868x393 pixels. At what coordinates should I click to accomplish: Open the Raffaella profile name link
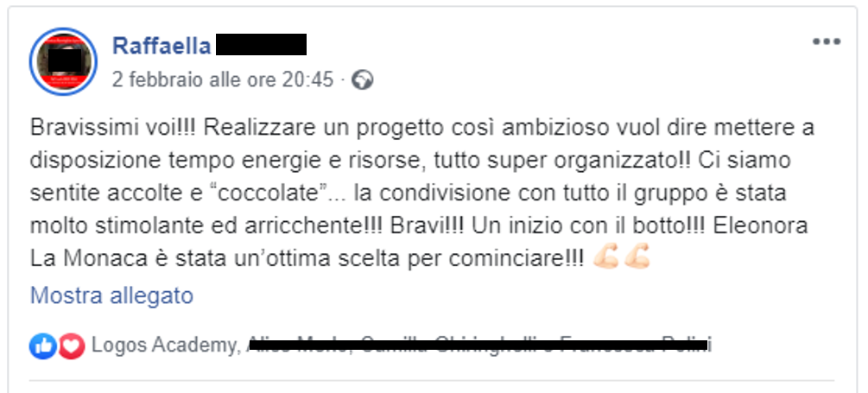[162, 46]
